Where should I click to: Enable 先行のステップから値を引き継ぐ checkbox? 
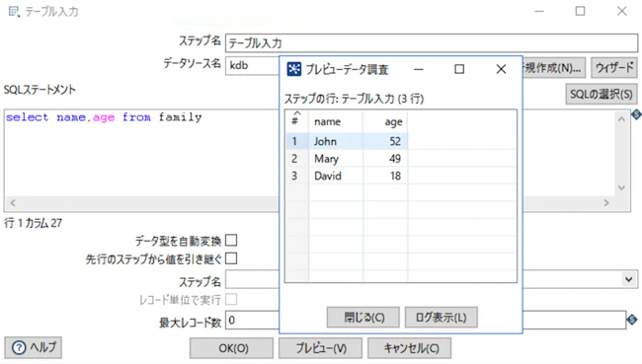(231, 258)
